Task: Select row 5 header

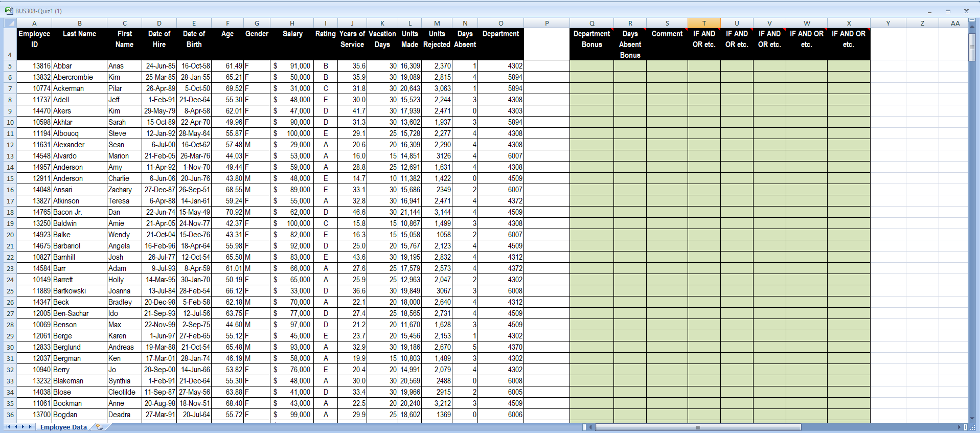Action: coord(10,66)
